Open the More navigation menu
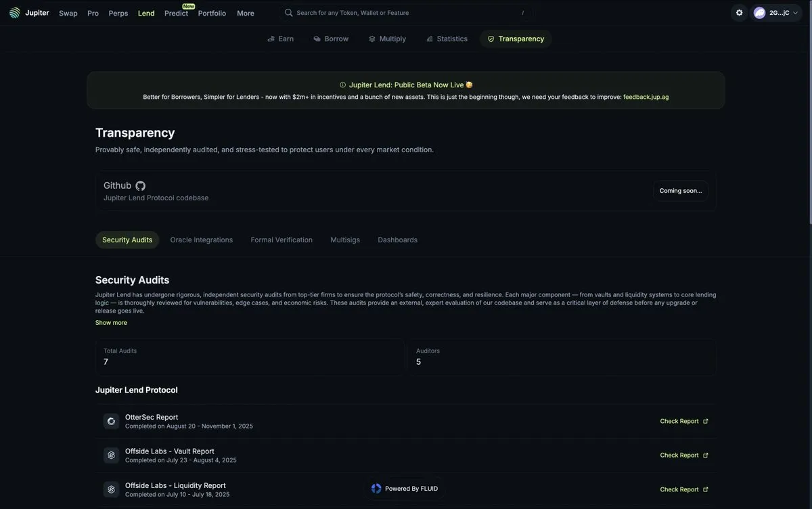This screenshot has width=812, height=509. coord(246,13)
